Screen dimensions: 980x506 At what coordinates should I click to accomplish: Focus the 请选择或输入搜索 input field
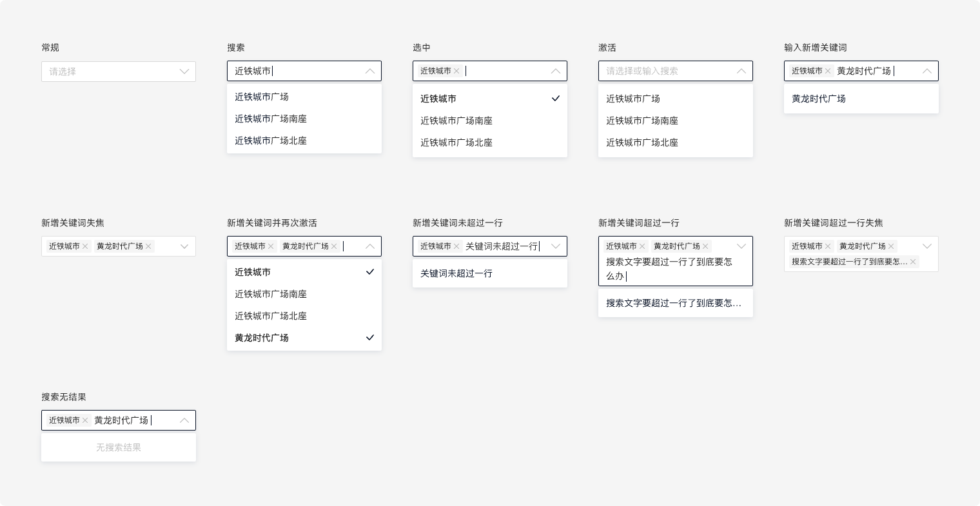(x=664, y=71)
